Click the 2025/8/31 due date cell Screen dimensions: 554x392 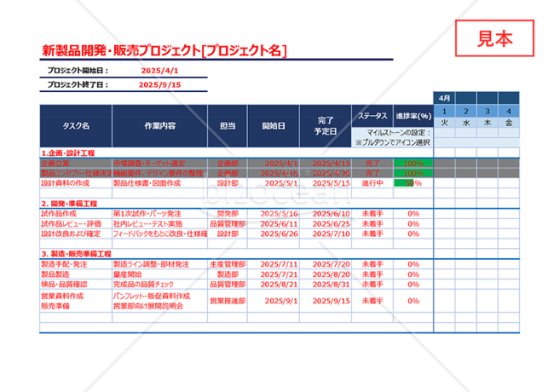tap(326, 285)
